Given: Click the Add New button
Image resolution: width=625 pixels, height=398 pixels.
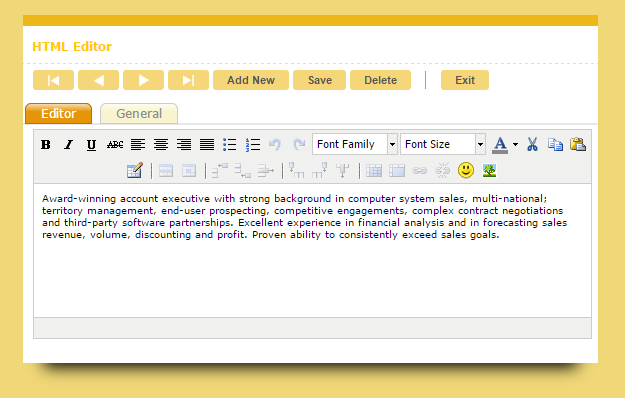Looking at the screenshot, I should click(251, 80).
